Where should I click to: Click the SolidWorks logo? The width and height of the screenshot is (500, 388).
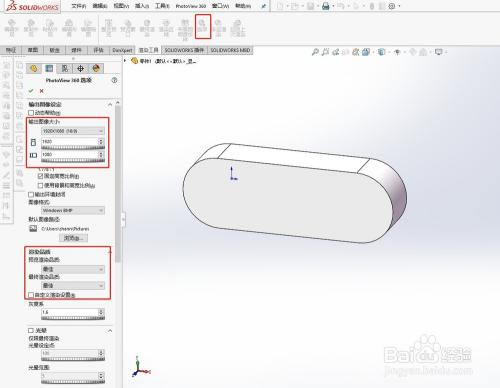coord(33,6)
